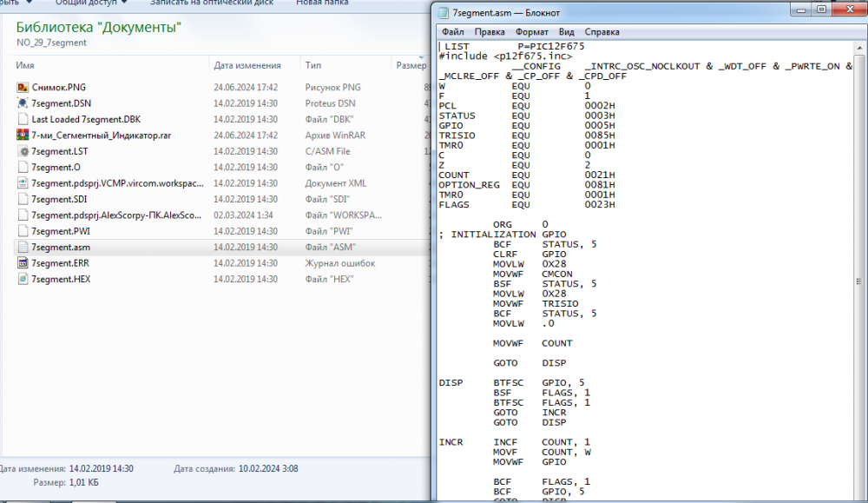Sort files by the Тип column header

pyautogui.click(x=314, y=65)
